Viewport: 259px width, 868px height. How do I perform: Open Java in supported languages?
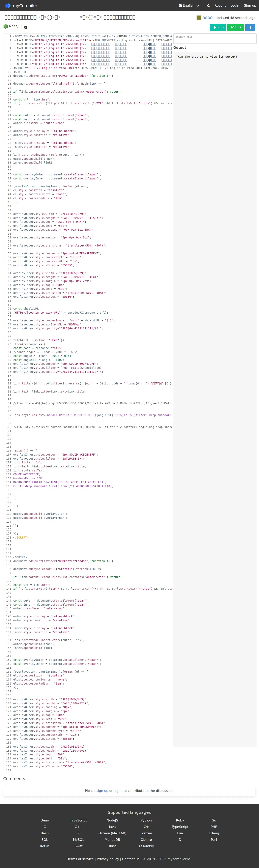click(x=113, y=827)
